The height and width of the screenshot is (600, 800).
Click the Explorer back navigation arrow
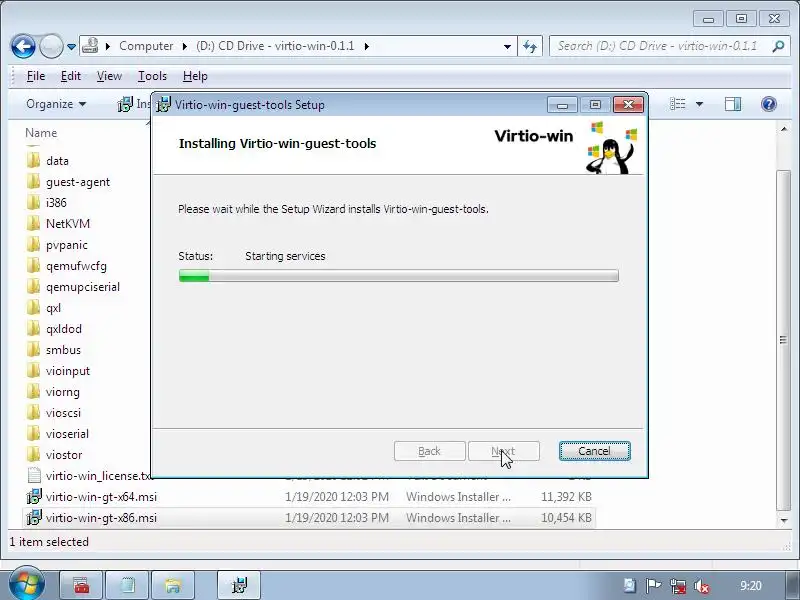23,46
